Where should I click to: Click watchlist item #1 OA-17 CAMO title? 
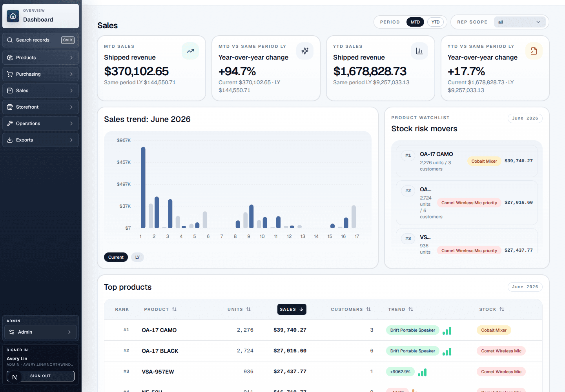(x=436, y=154)
